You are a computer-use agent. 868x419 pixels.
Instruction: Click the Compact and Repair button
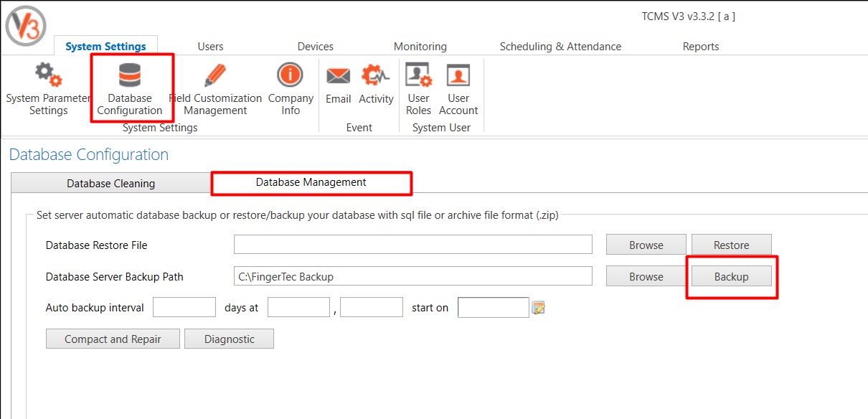[x=113, y=339]
